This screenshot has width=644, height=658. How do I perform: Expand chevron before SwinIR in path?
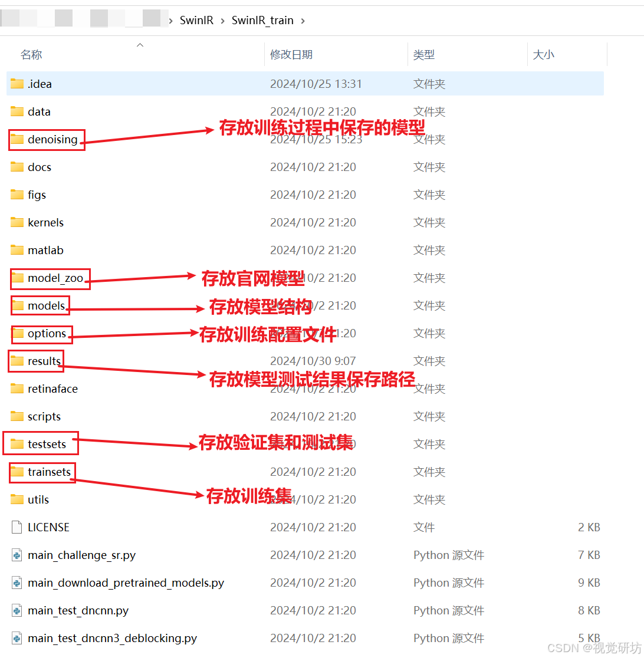click(x=171, y=21)
